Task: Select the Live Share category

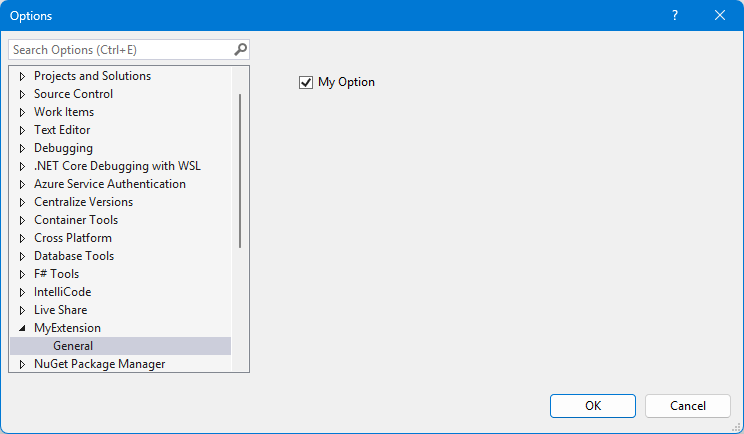Action: tap(60, 310)
